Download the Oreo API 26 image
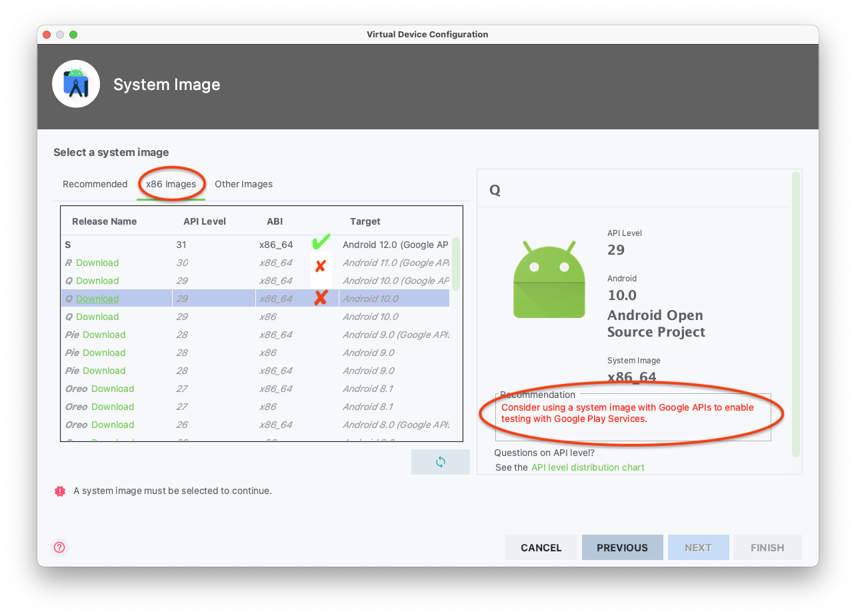Screen dimensions: 856x616 pyautogui.click(x=113, y=425)
